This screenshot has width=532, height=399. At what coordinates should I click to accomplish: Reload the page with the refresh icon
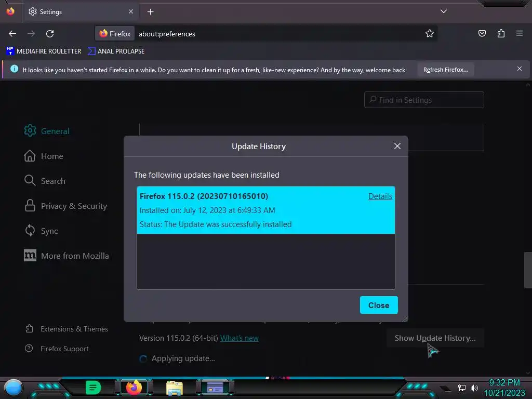(x=50, y=34)
